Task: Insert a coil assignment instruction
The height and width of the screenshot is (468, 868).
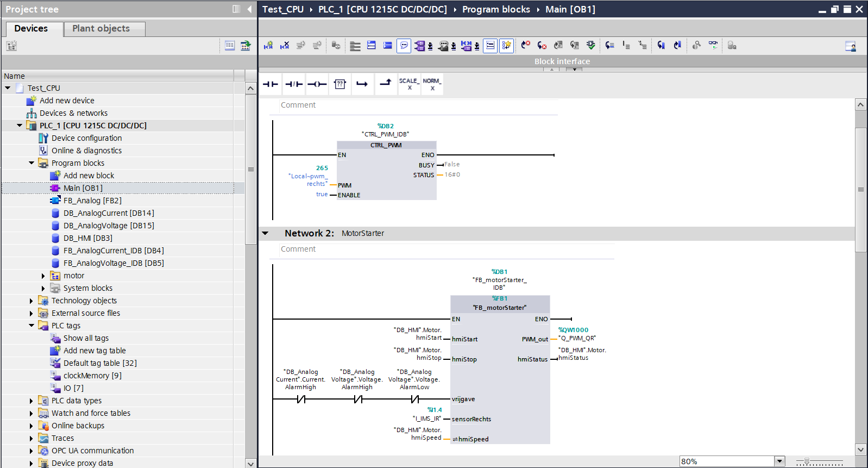Action: pyautogui.click(x=317, y=84)
